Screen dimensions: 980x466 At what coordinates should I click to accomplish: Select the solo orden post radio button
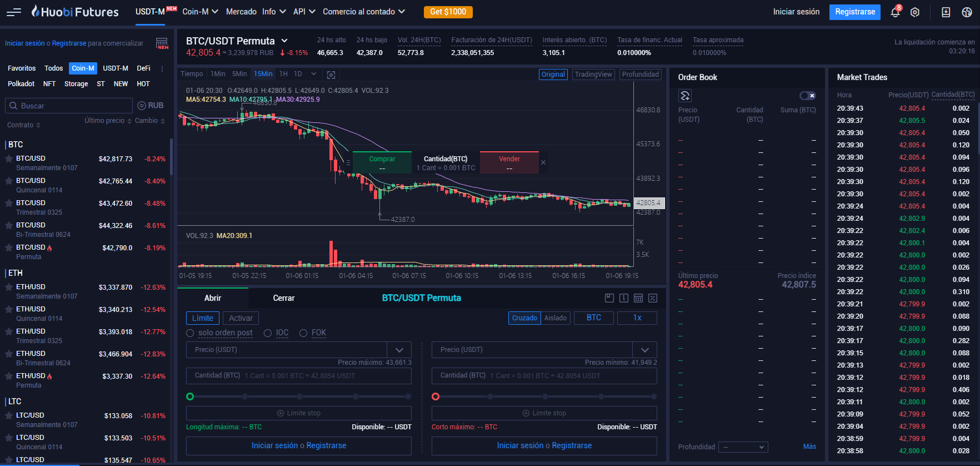(x=190, y=333)
